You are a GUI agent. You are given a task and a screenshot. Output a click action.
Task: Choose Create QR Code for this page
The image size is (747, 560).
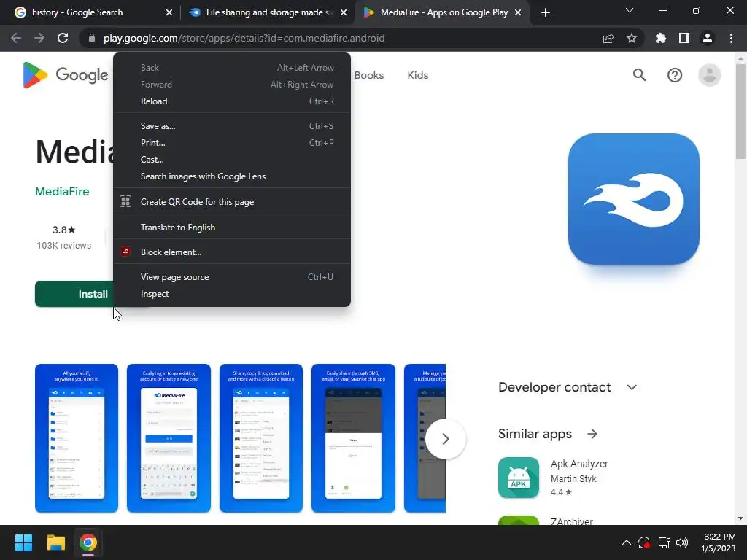pos(232,201)
